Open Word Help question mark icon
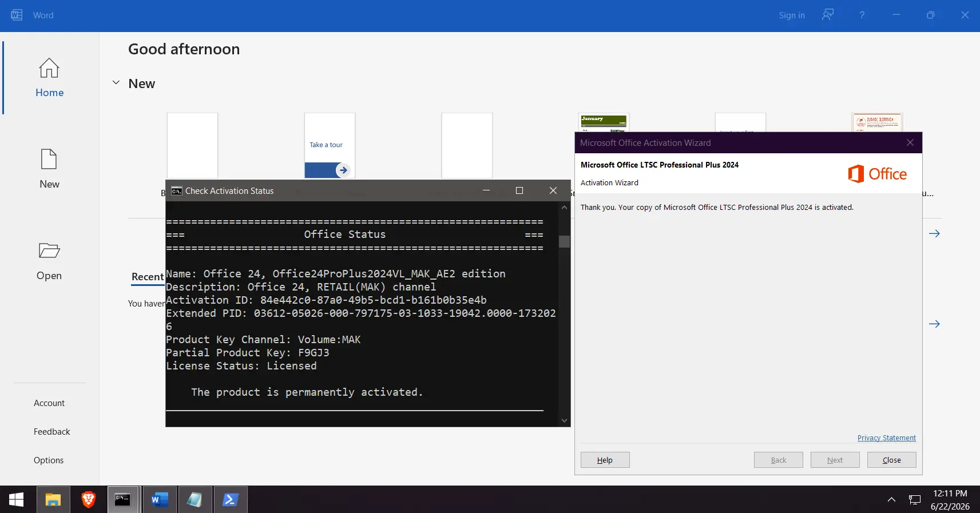This screenshot has height=513, width=980. (862, 15)
